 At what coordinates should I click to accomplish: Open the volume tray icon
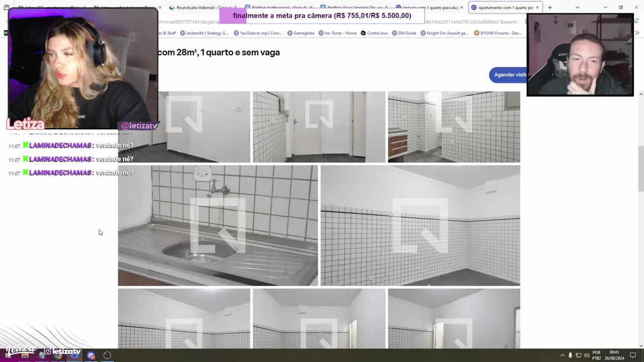[x=586, y=355]
